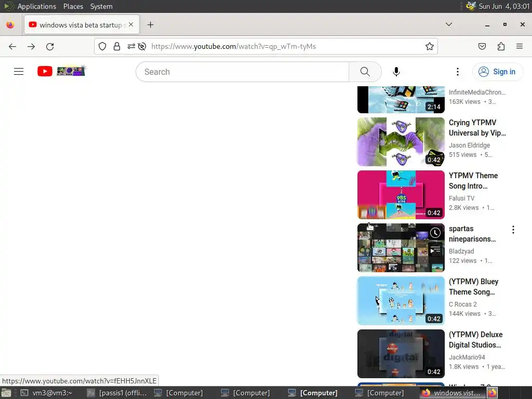Add spartas nineparisons to Watch later clock icon
This screenshot has width=532, height=399.
[435, 233]
